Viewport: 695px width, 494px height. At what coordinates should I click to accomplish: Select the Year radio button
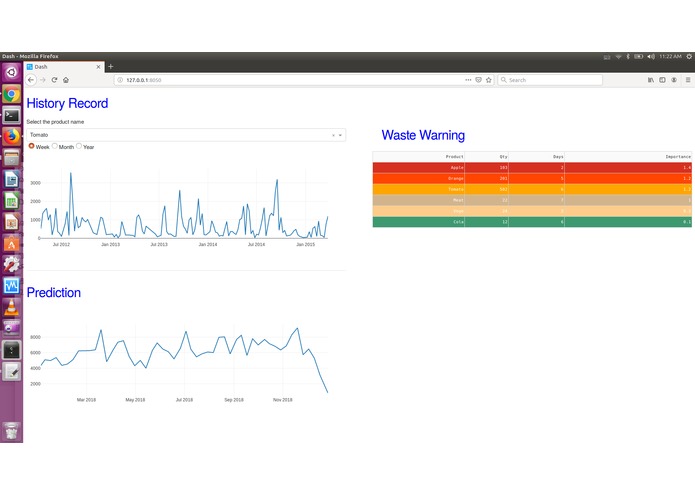(79, 146)
